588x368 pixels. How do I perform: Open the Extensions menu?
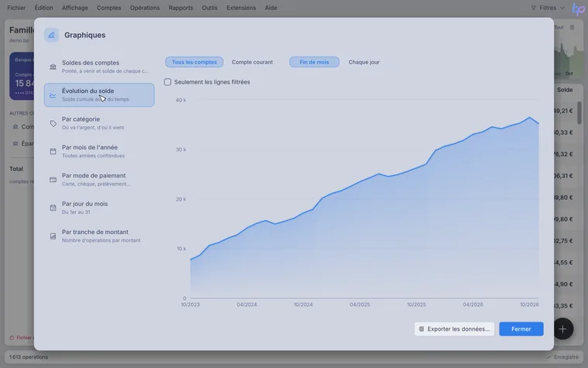[x=241, y=8]
